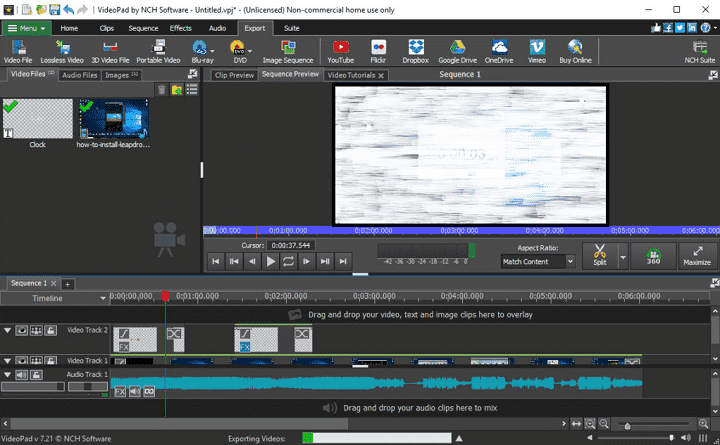This screenshot has width=720, height=445.
Task: Play the sequence preview
Action: click(270, 261)
